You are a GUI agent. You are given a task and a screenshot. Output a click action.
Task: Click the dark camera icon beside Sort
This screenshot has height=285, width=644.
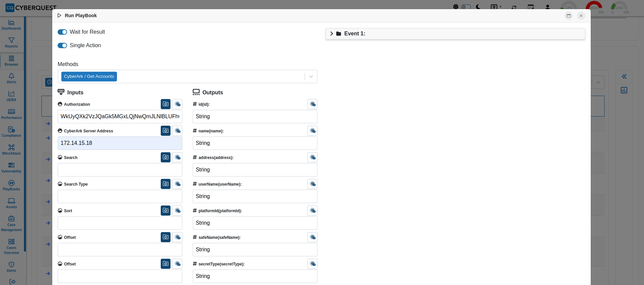[165, 211]
